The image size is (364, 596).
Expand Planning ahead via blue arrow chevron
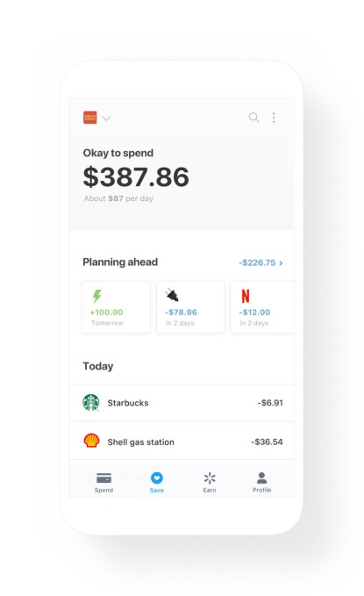[281, 263]
